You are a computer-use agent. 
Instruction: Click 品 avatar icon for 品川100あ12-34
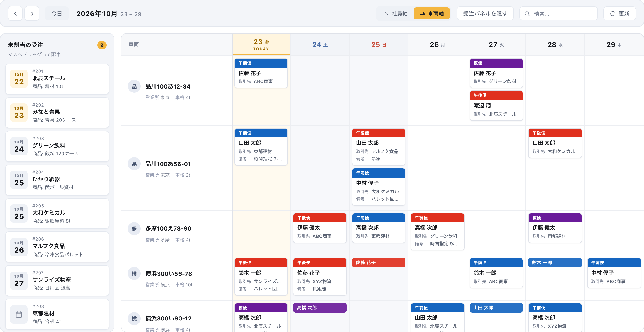tap(134, 86)
